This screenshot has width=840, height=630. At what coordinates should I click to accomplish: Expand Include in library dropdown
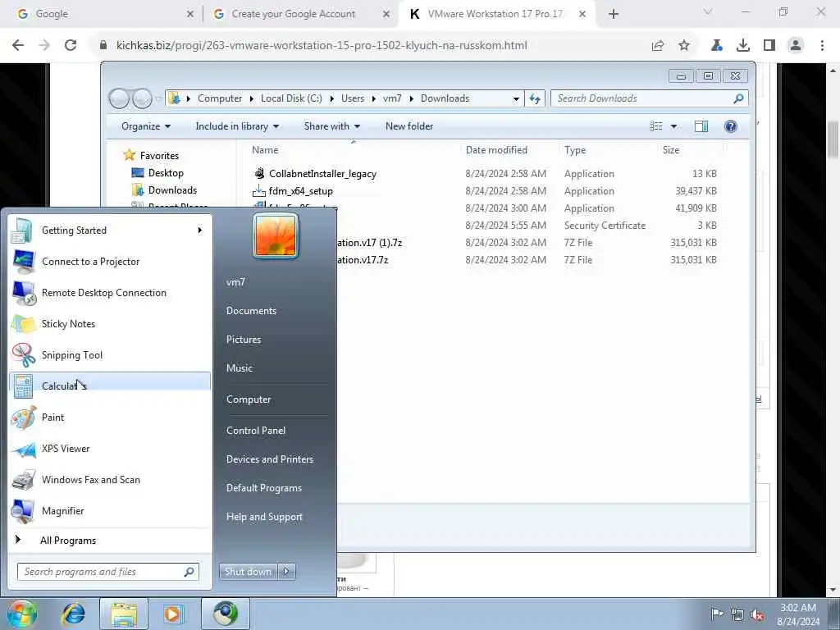(x=237, y=126)
